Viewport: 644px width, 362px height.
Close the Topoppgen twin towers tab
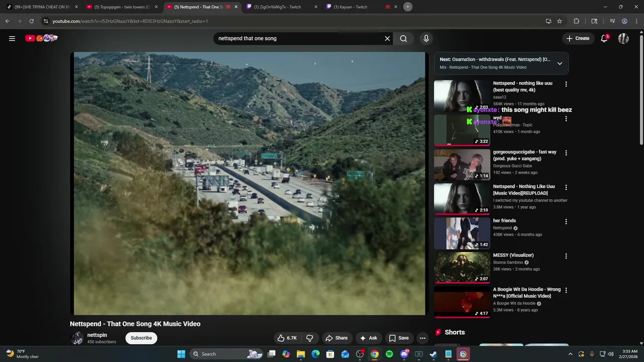coord(156,7)
